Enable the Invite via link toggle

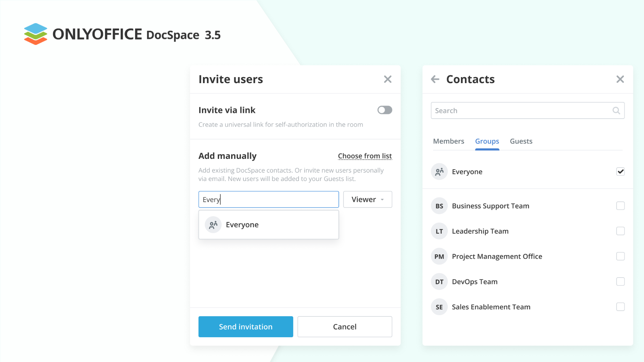(384, 110)
